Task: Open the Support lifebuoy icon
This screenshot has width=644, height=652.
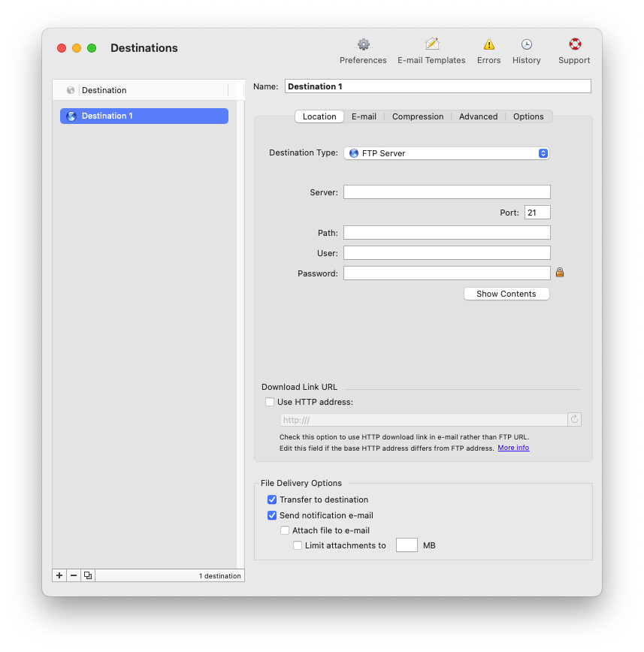Action: (575, 44)
